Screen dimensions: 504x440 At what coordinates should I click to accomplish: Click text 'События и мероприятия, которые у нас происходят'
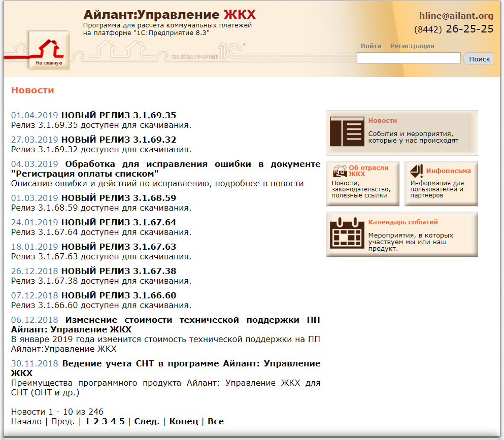point(413,137)
